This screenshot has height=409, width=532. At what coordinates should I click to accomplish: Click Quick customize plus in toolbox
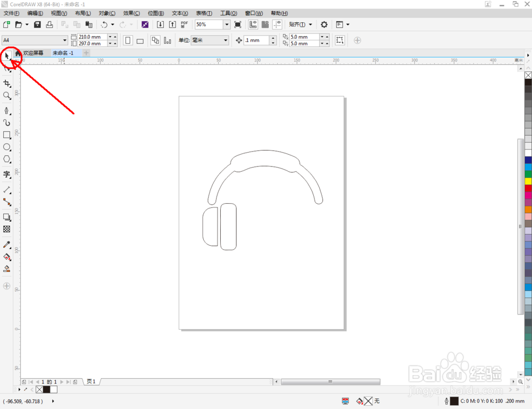[x=7, y=286]
